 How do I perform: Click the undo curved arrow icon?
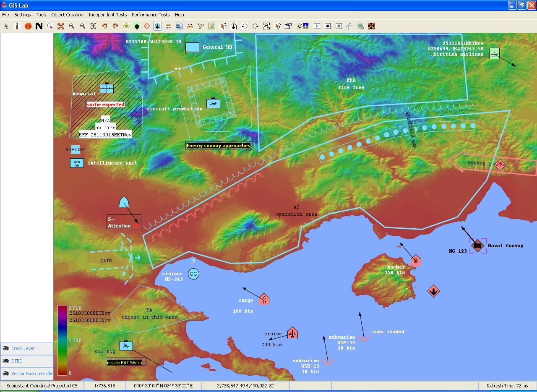(104, 26)
